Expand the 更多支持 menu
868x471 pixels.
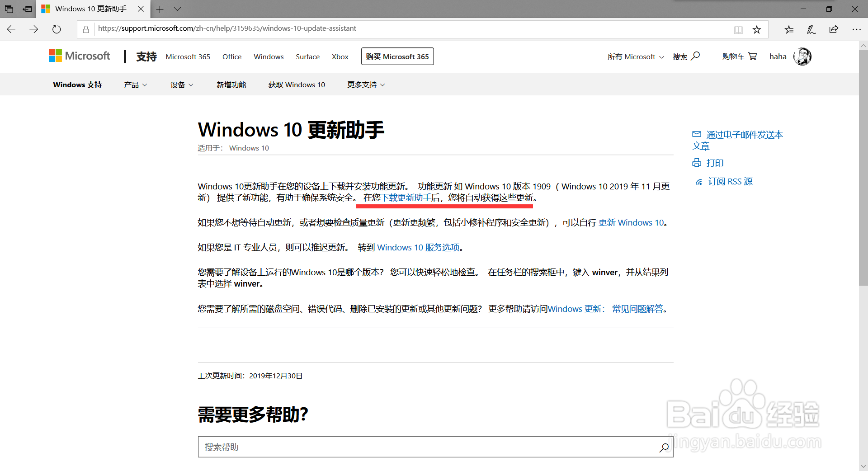(x=366, y=85)
